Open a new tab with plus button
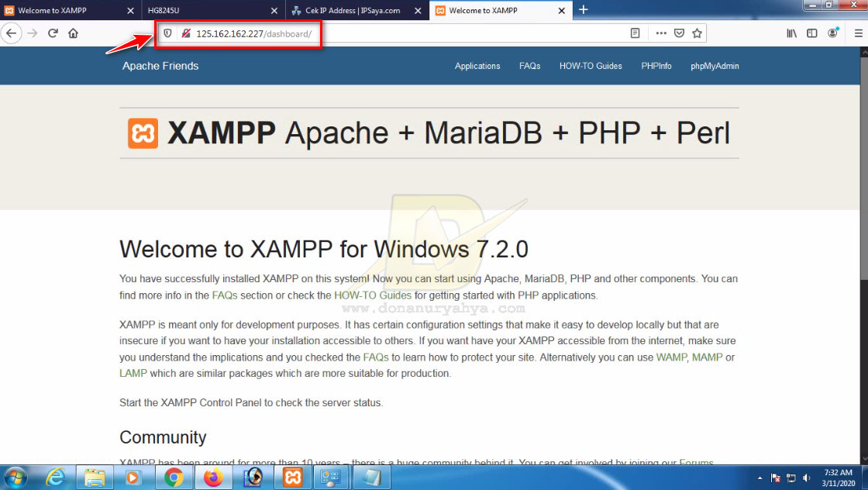 pyautogui.click(x=584, y=10)
